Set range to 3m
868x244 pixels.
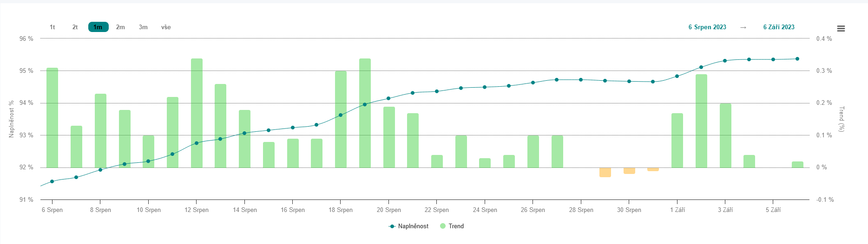(143, 27)
